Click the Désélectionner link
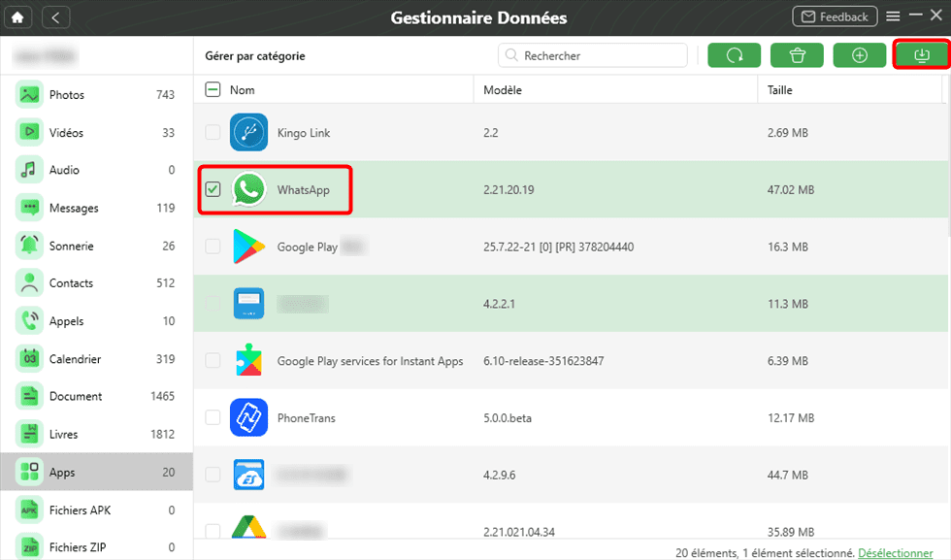Screen dimensions: 951x560 (x=895, y=552)
